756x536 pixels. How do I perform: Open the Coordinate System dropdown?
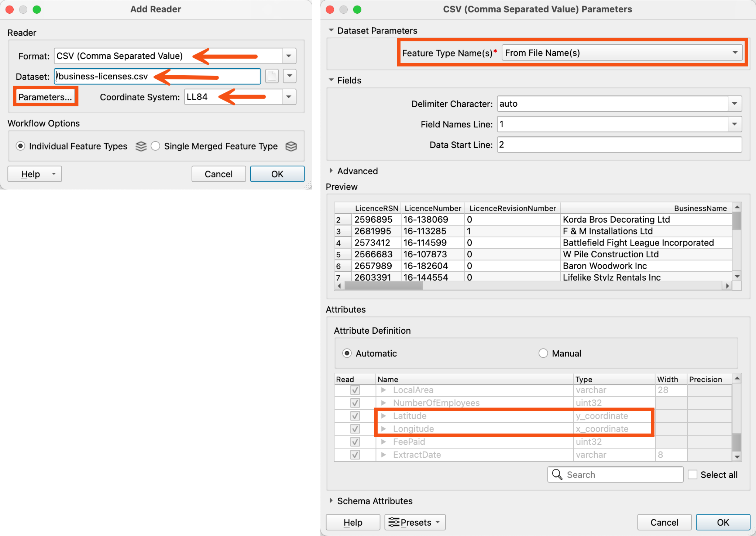(x=289, y=97)
